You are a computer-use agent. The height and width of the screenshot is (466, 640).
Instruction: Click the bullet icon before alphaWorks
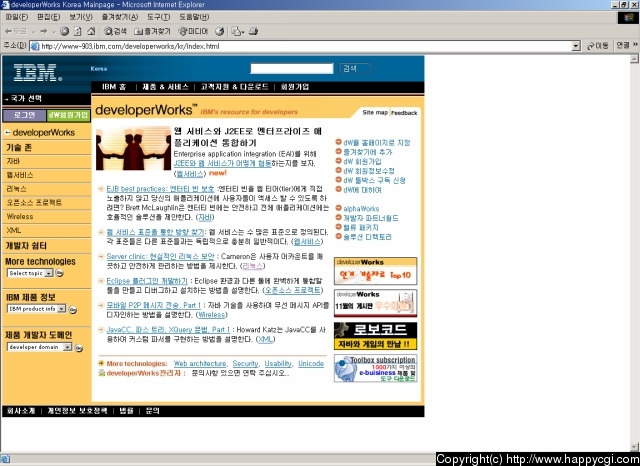tap(338, 208)
